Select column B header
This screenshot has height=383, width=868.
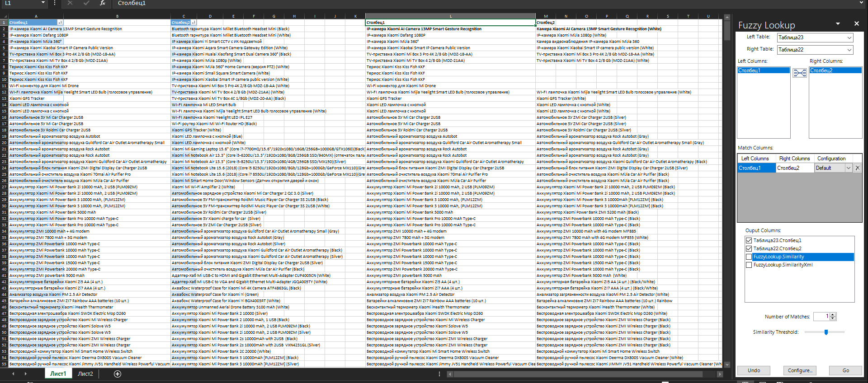click(x=117, y=16)
